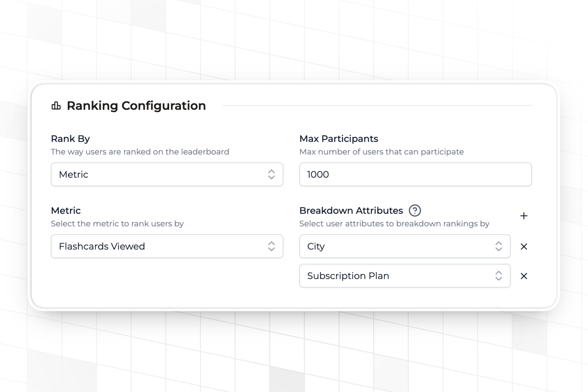Click the Rank By field label
This screenshot has width=588, height=392.
tap(70, 139)
